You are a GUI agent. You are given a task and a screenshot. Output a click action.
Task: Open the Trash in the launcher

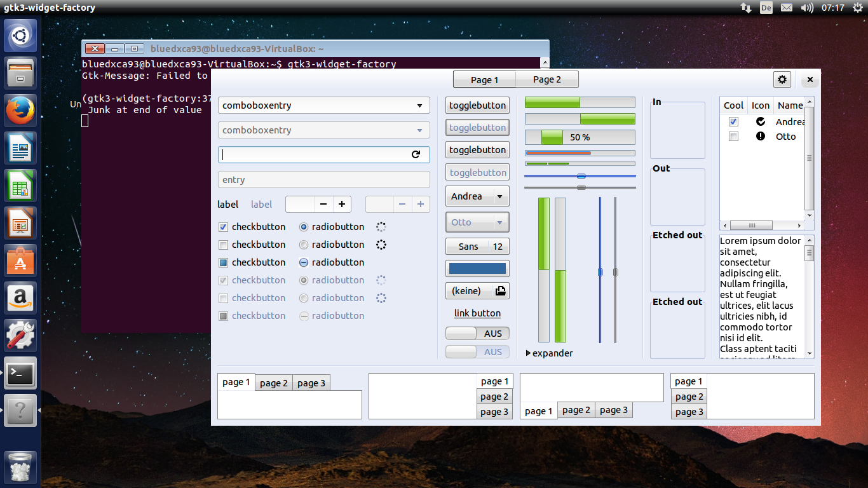(20, 467)
